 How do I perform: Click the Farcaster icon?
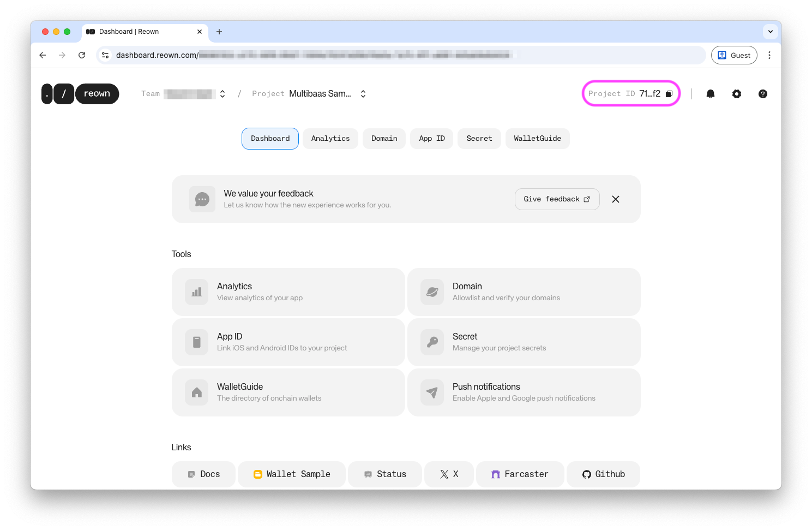pyautogui.click(x=495, y=474)
